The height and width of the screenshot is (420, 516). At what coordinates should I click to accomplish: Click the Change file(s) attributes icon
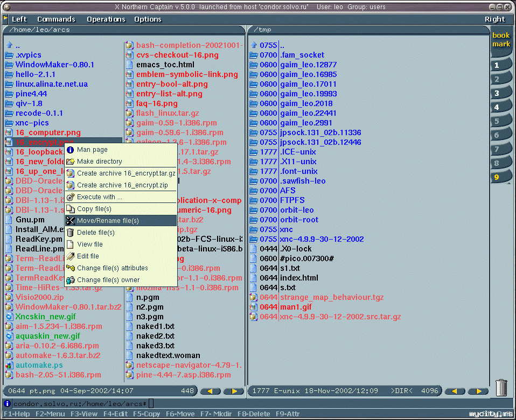pos(70,268)
